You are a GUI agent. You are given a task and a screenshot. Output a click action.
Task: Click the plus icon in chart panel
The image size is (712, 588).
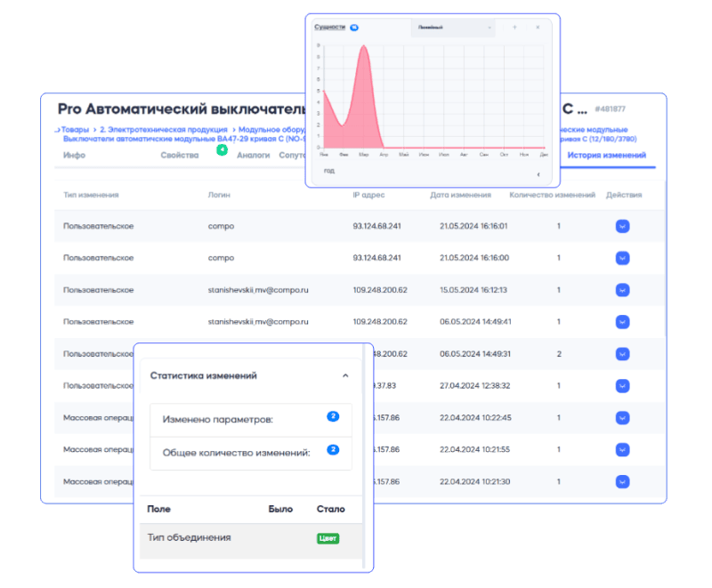coord(514,28)
